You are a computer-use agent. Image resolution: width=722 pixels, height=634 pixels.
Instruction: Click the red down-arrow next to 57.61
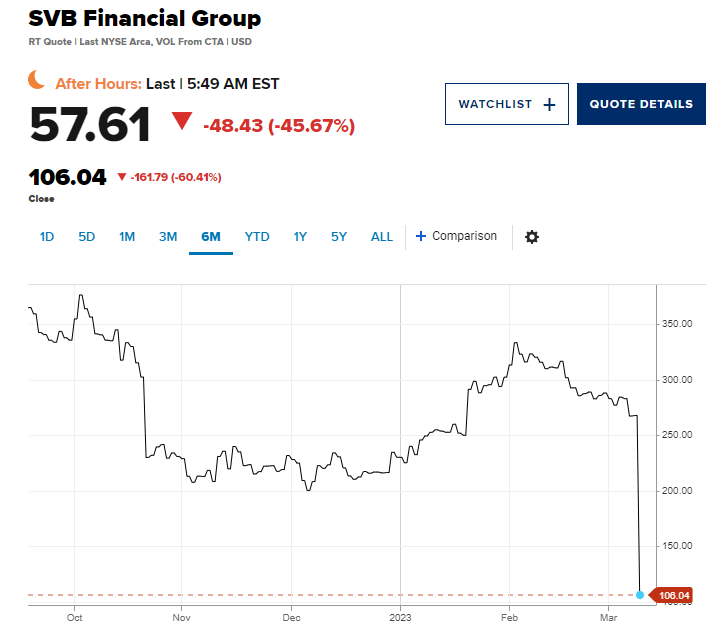pyautogui.click(x=181, y=122)
